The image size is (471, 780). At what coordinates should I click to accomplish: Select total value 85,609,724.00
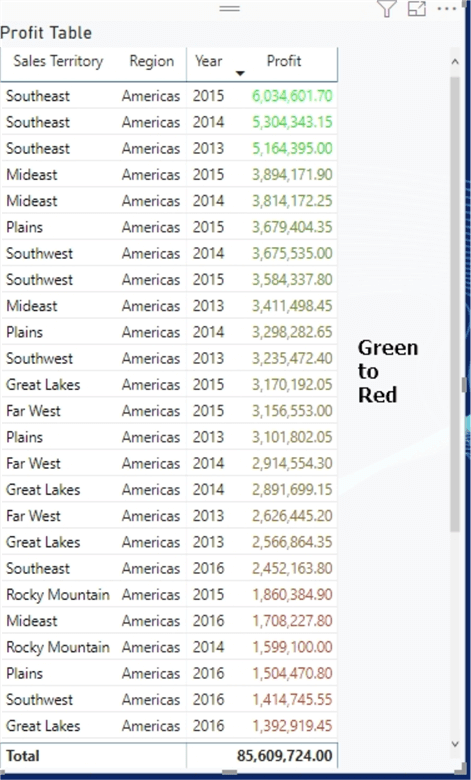(x=284, y=756)
